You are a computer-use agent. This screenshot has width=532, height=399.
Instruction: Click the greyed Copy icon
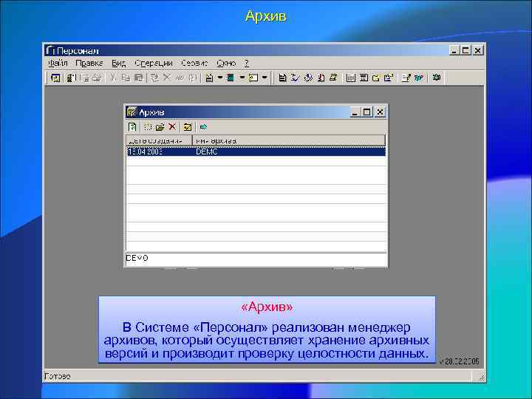(x=126, y=78)
